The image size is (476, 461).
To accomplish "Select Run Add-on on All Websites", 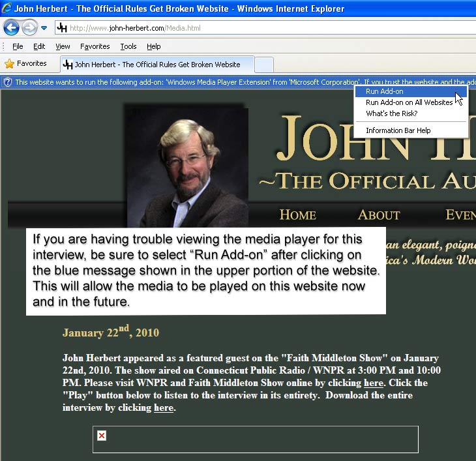I will click(x=409, y=102).
